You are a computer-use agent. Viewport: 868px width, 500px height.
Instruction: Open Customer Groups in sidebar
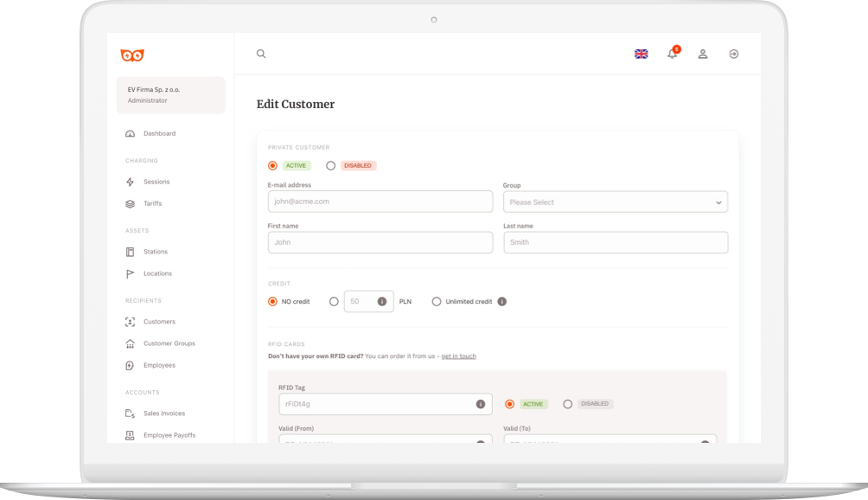(169, 343)
